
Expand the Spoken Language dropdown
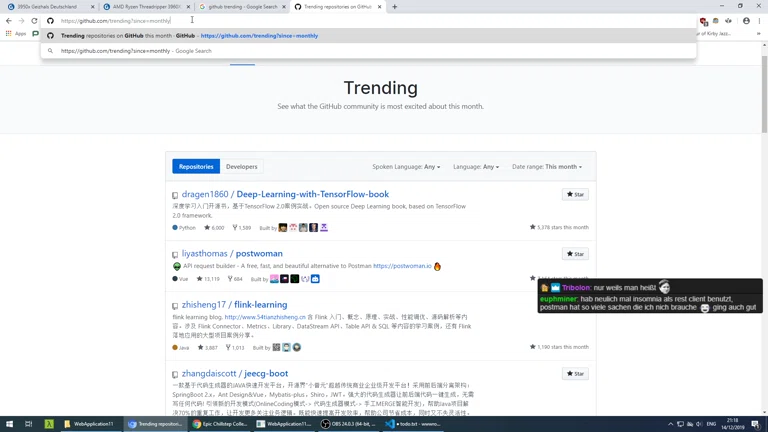coord(406,167)
